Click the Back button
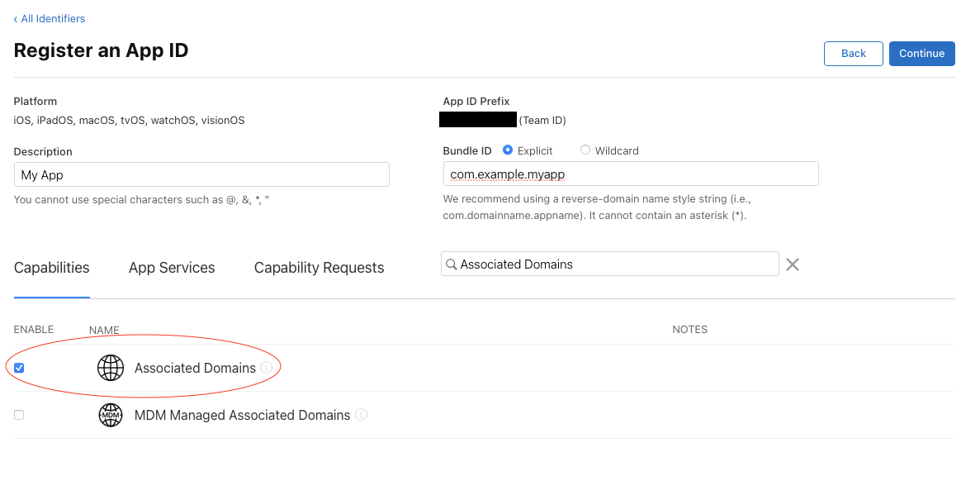This screenshot has height=481, width=980. [853, 53]
